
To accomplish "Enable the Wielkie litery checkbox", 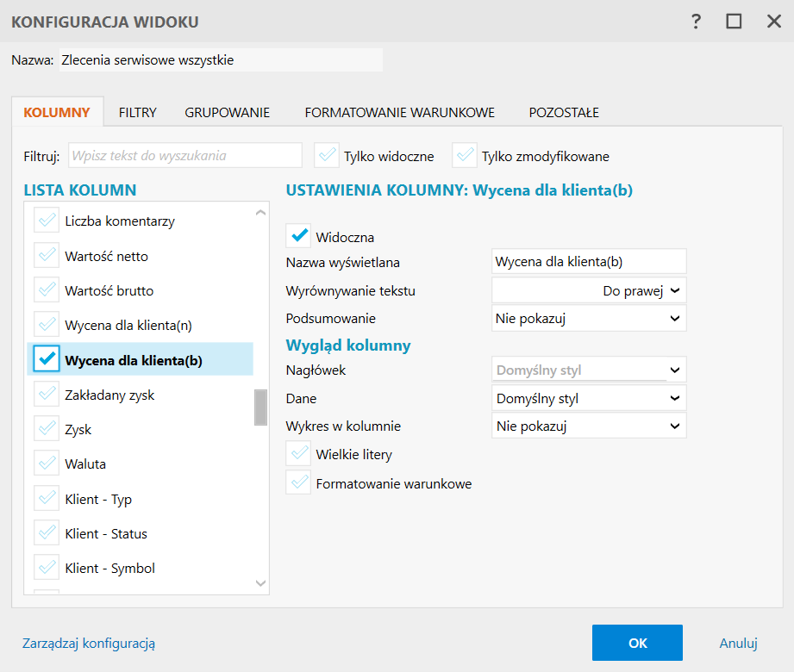I will 299,453.
